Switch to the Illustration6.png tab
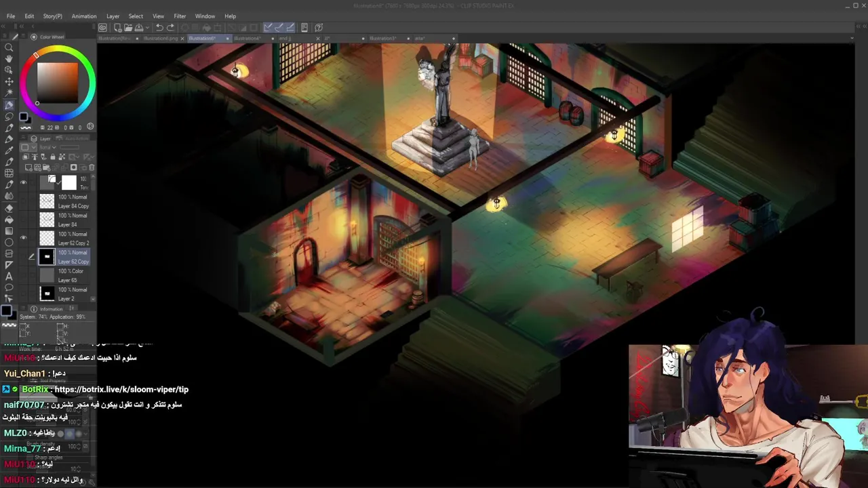The height and width of the screenshot is (488, 868). click(160, 39)
